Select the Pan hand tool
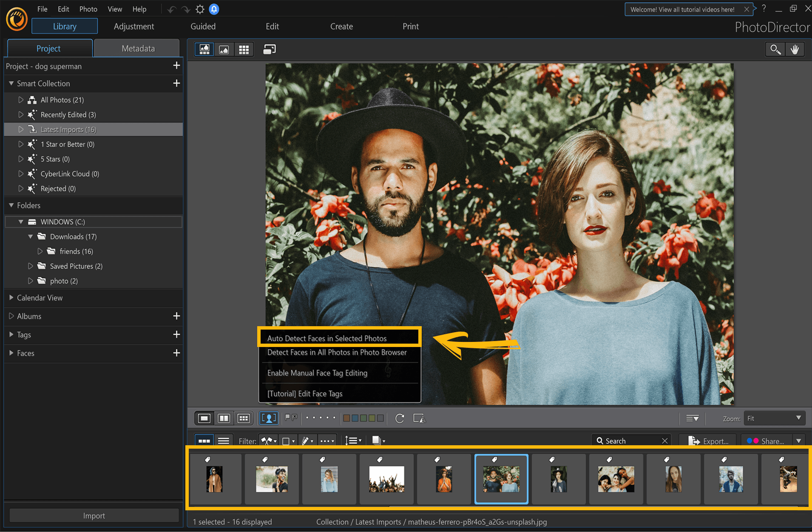The width and height of the screenshot is (812, 532). coord(795,49)
